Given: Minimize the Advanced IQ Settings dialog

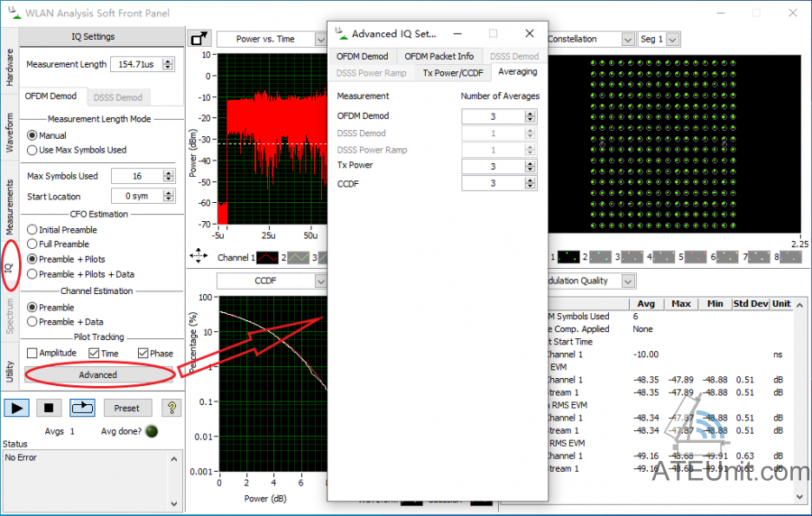Looking at the screenshot, I should click(x=457, y=33).
